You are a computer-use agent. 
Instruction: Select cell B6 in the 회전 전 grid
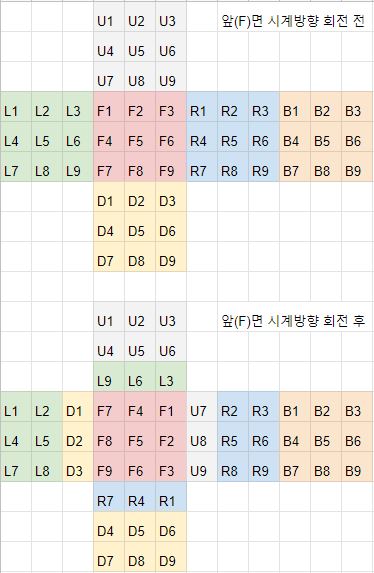(357, 137)
